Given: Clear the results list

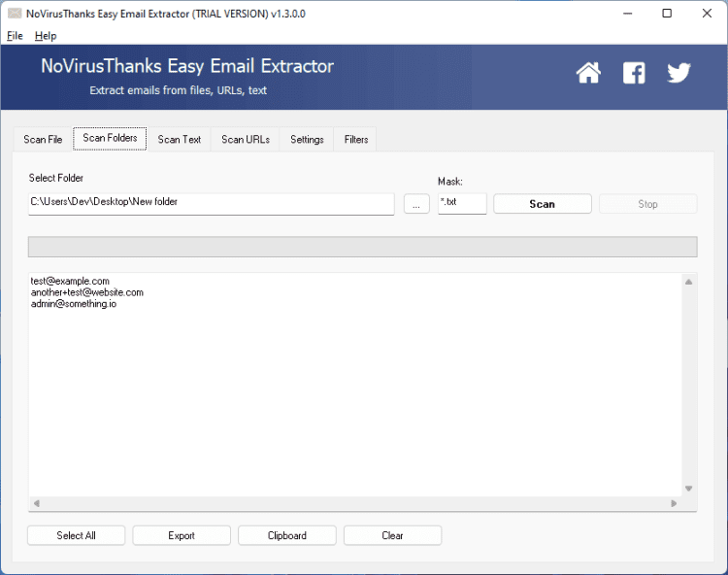Looking at the screenshot, I should tap(392, 535).
